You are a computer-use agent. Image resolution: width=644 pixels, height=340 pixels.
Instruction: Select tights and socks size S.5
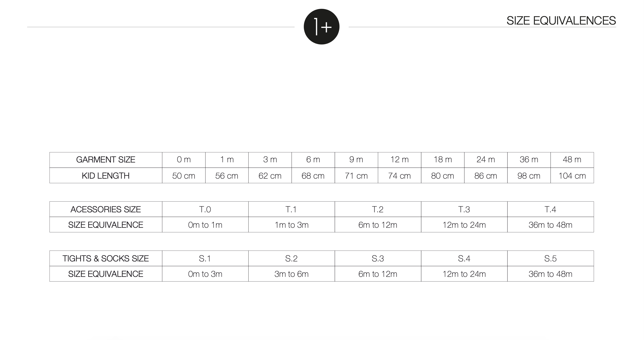[x=550, y=258]
